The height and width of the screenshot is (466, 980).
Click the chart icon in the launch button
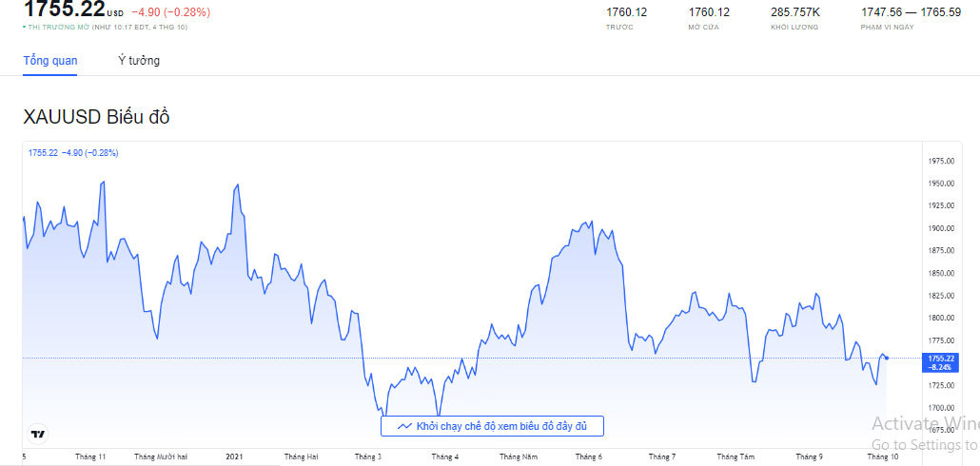point(404,426)
